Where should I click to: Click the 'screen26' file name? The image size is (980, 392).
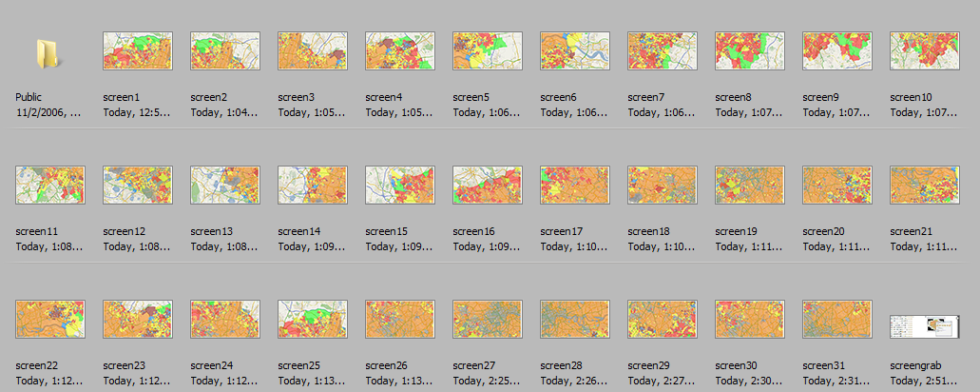click(386, 365)
